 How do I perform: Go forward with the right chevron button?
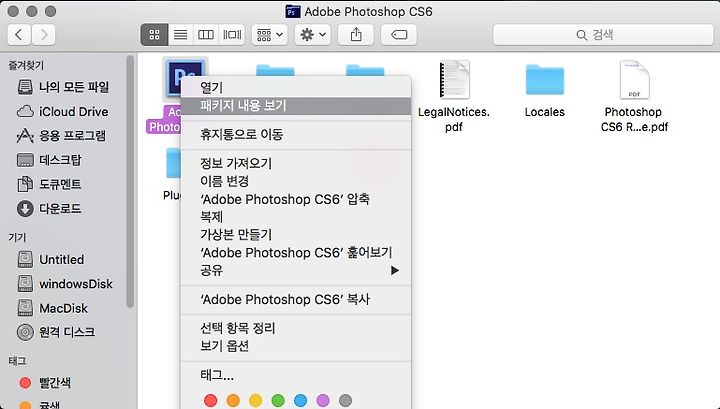[x=44, y=35]
